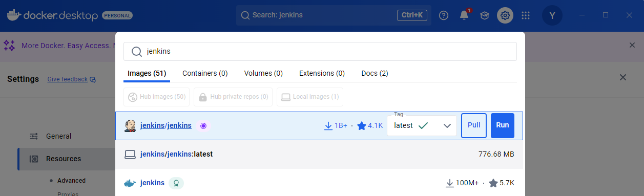Click the Resources settings icon
This screenshot has width=644, height=196.
(34, 159)
